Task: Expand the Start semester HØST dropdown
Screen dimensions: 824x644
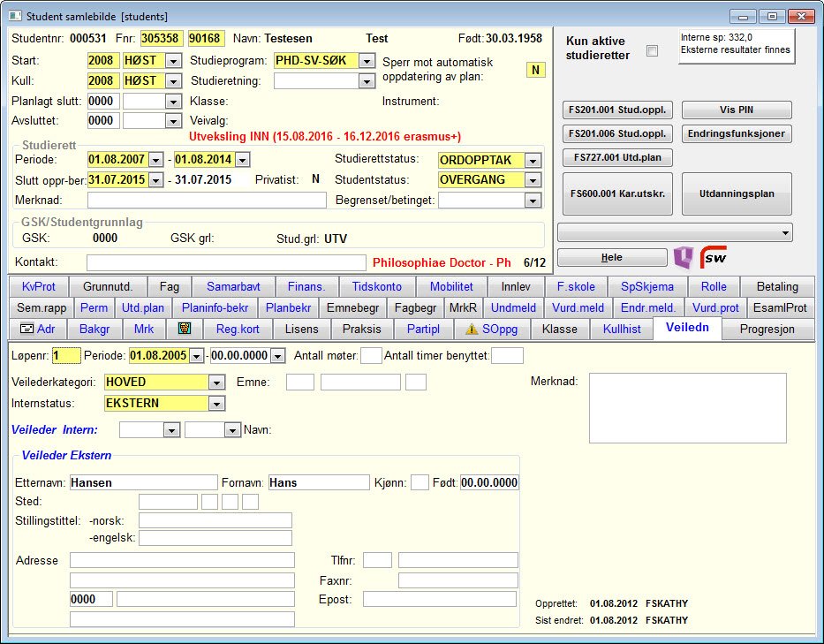Action: tap(173, 61)
